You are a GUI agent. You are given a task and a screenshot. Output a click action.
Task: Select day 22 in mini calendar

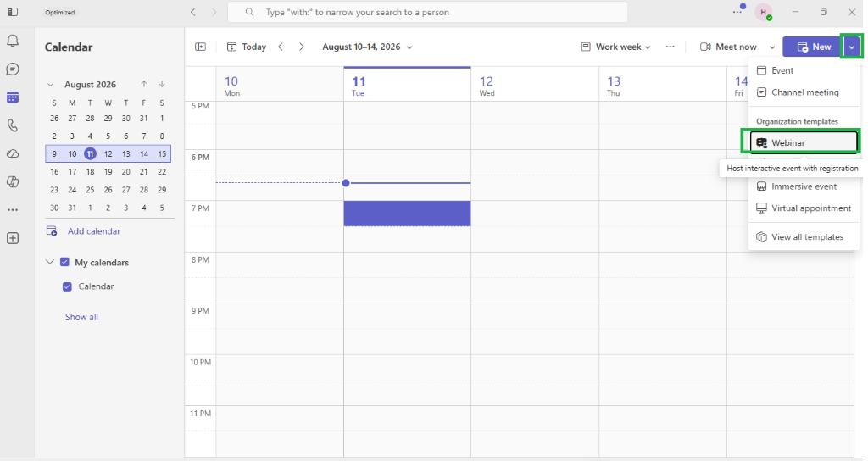click(162, 171)
